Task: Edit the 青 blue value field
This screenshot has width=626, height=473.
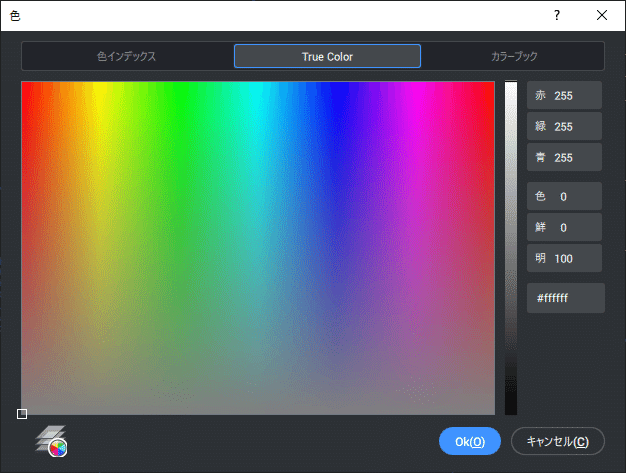Action: point(564,157)
